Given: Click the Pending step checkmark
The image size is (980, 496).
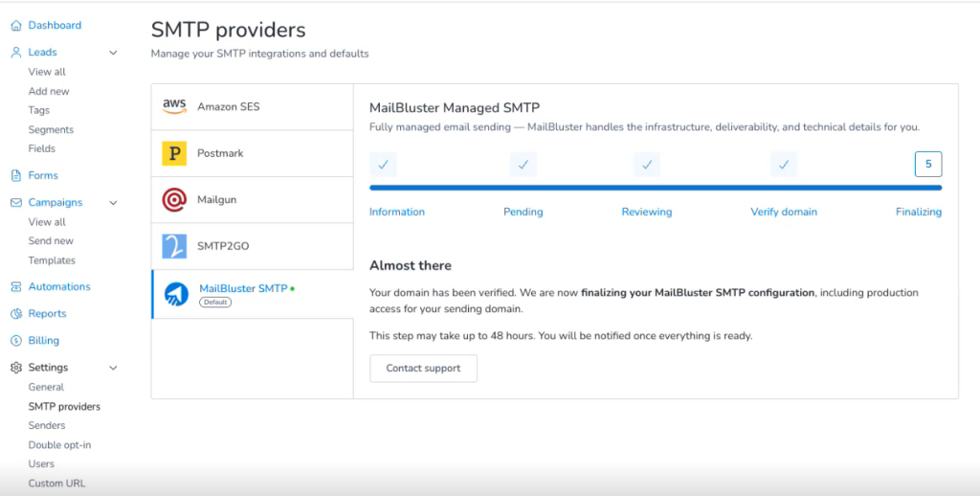Looking at the screenshot, I should (x=523, y=165).
